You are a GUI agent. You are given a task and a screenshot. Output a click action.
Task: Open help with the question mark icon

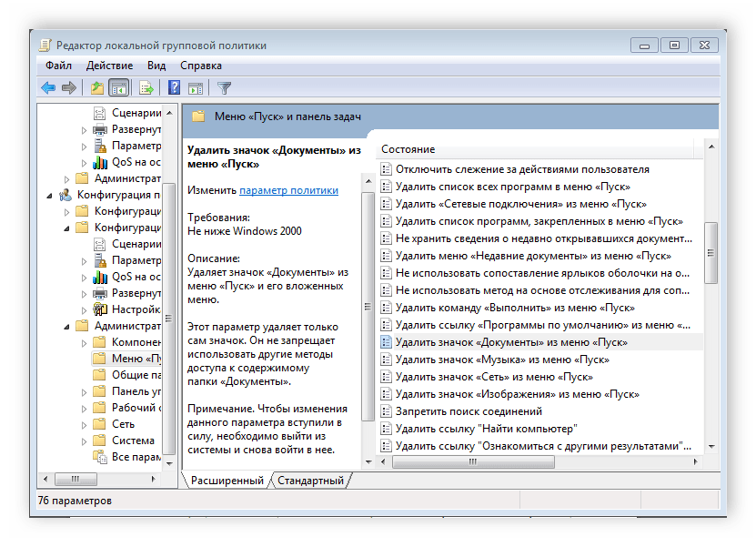pos(174,88)
